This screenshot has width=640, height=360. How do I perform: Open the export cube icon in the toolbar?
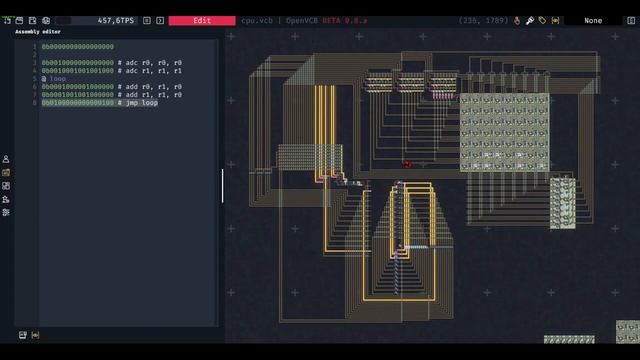(46, 20)
